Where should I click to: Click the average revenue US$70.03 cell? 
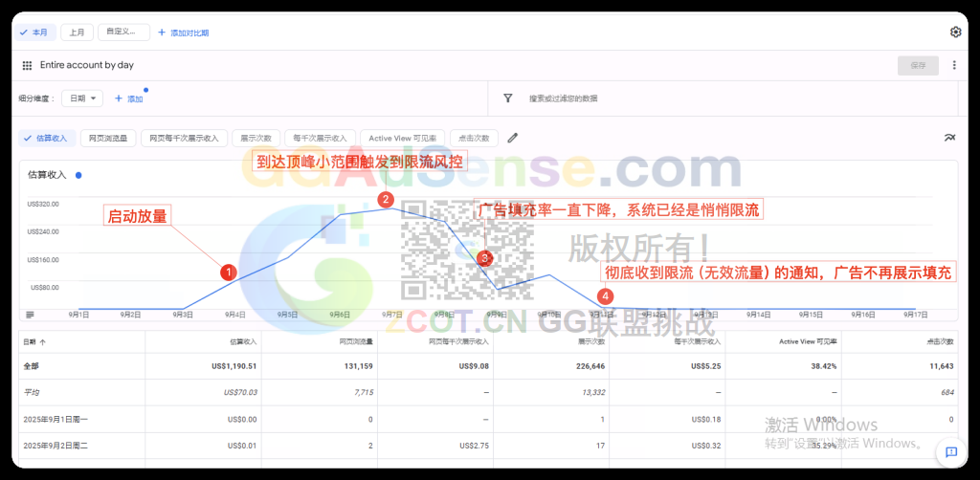click(240, 393)
